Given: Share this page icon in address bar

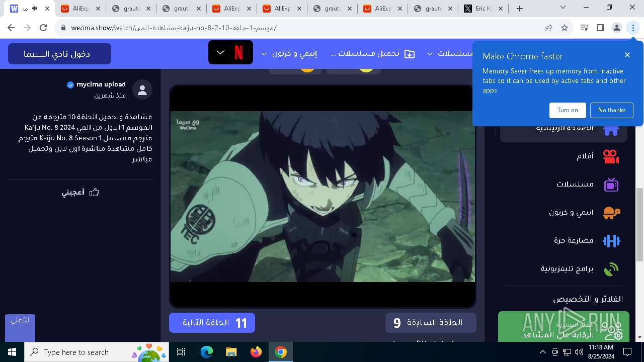Looking at the screenshot, I should pos(548,28).
